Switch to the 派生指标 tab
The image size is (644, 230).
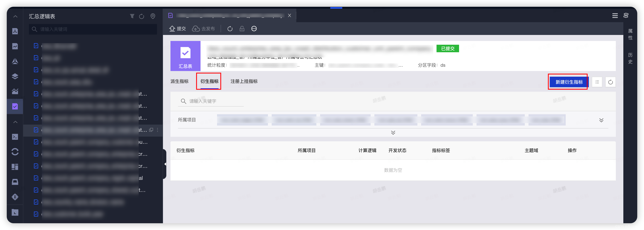(x=179, y=81)
